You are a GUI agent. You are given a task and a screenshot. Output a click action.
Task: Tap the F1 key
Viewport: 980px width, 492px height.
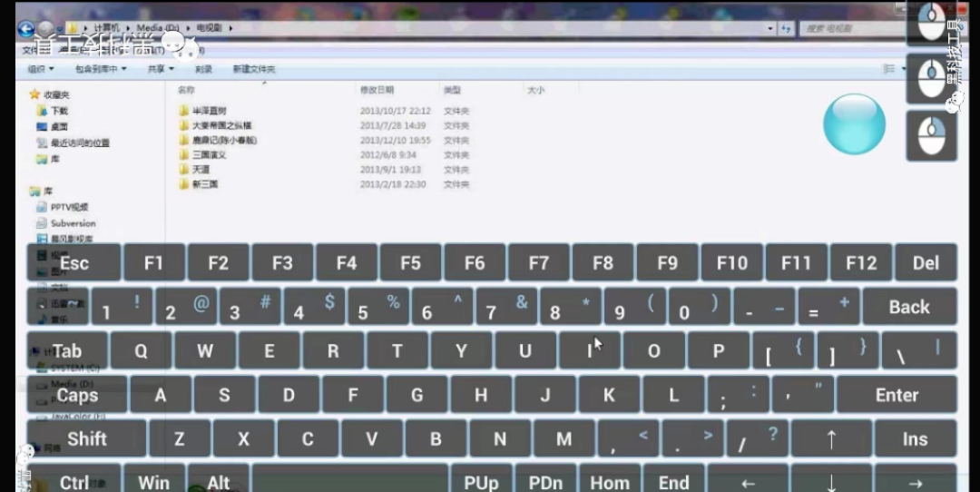(x=153, y=262)
